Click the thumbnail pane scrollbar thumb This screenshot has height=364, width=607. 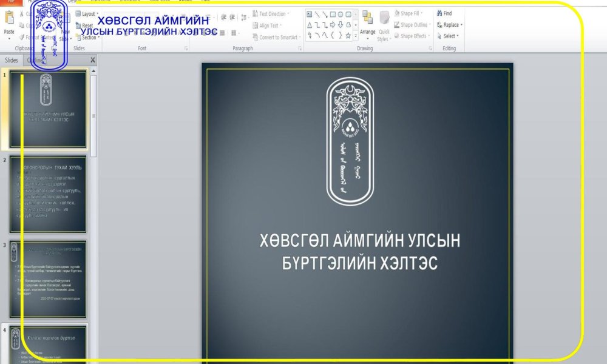pos(93,116)
